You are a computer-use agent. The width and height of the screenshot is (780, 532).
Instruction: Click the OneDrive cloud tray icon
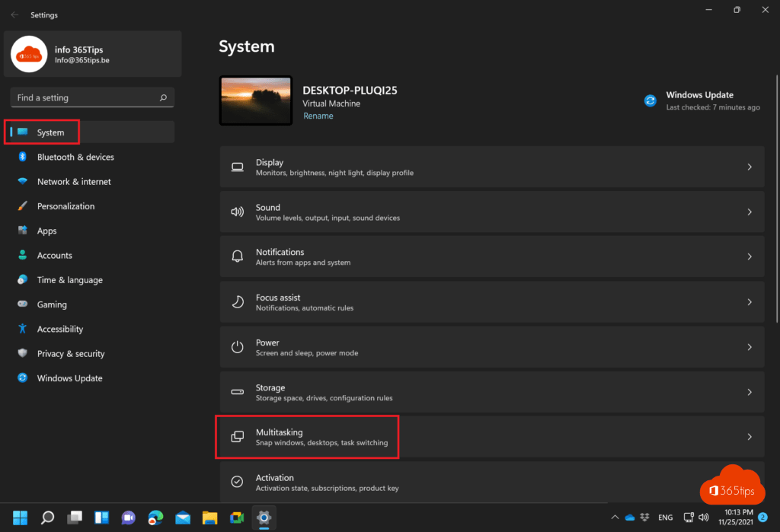[630, 518]
